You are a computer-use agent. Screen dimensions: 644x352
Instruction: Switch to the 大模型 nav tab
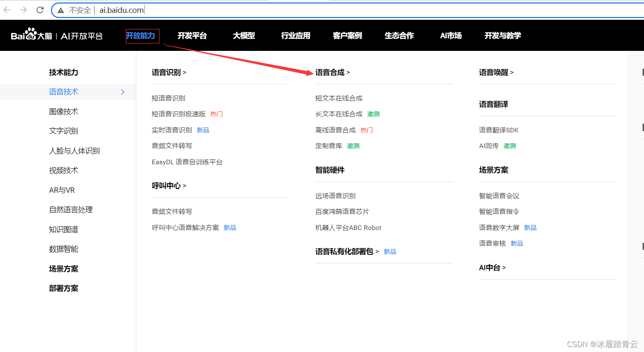click(244, 36)
